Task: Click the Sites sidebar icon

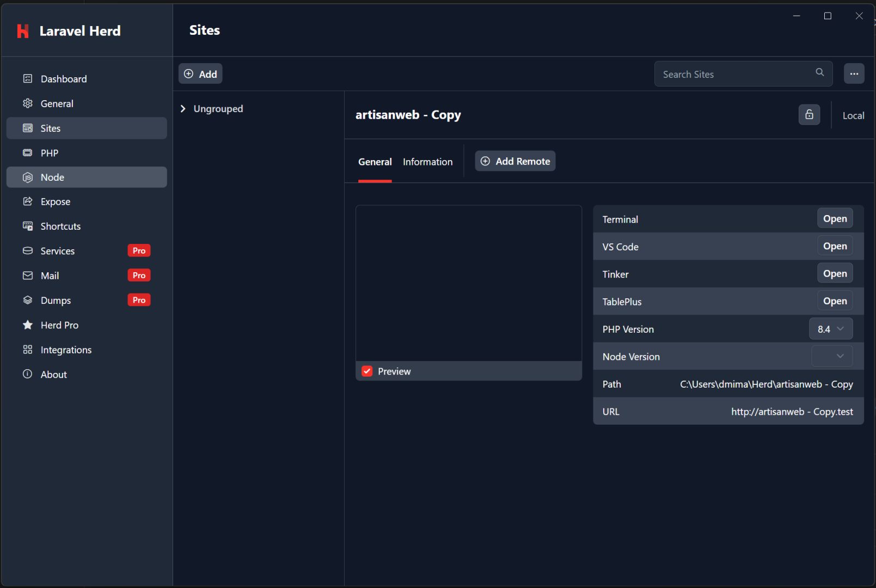Action: coord(28,128)
